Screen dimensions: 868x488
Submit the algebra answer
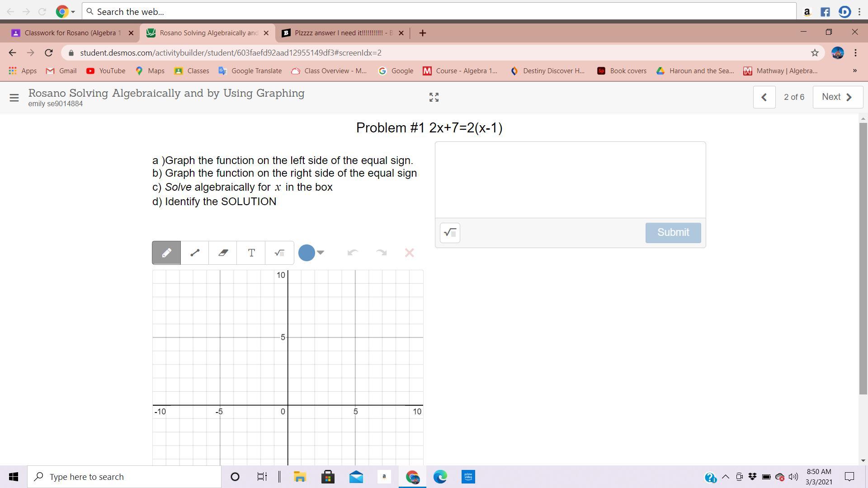tap(673, 233)
